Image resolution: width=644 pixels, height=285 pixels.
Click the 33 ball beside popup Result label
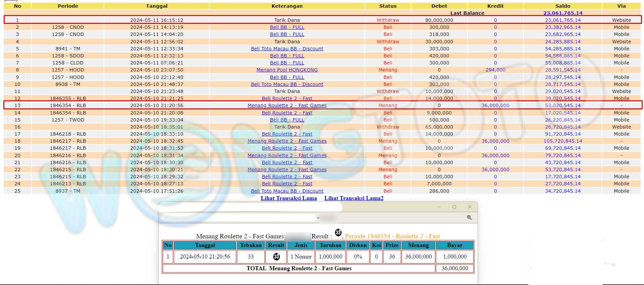(338, 232)
